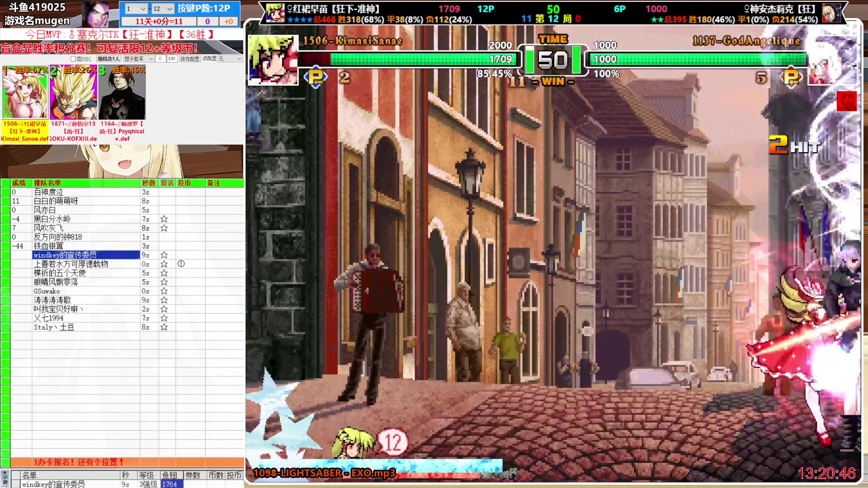Image resolution: width=868 pixels, height=488 pixels.
Task: Click the orange 1办卡报名 signup banner
Action: coord(127,462)
